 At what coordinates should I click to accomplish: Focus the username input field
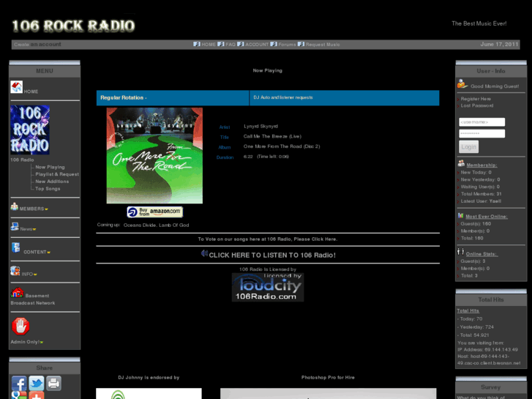[482, 122]
